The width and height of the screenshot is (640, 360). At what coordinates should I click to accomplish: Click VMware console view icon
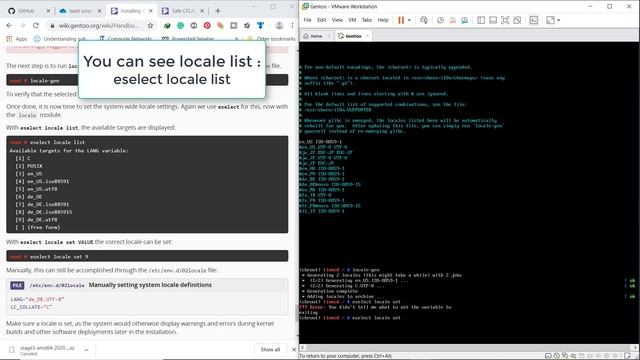(x=533, y=20)
